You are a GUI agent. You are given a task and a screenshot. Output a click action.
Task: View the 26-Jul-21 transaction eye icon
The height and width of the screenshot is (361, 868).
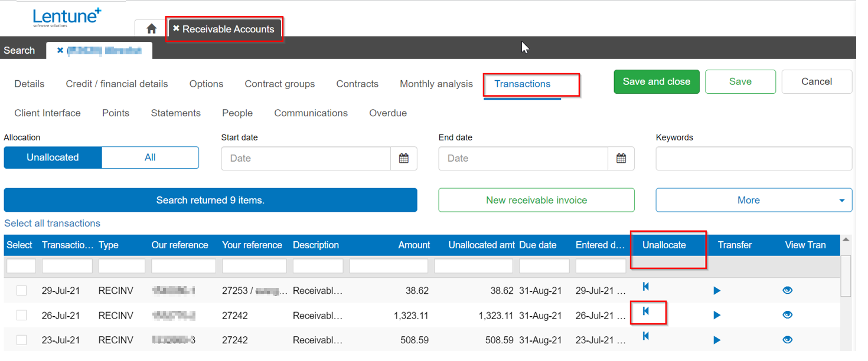pyautogui.click(x=787, y=315)
